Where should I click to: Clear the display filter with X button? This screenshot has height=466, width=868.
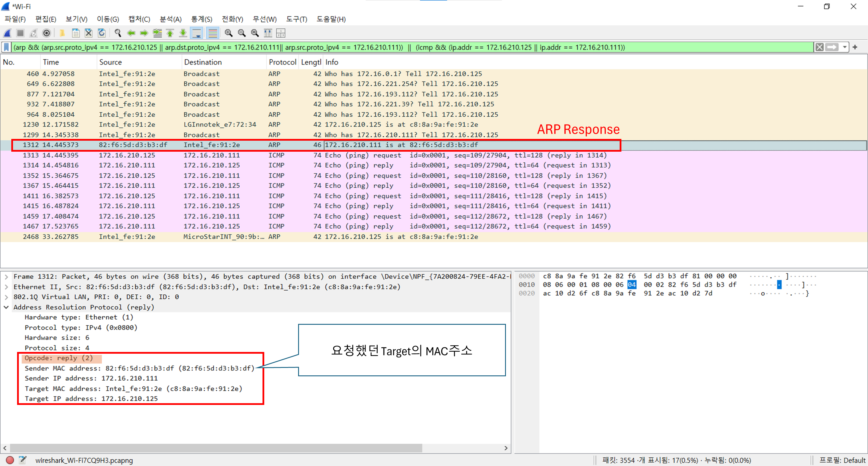[x=819, y=47]
